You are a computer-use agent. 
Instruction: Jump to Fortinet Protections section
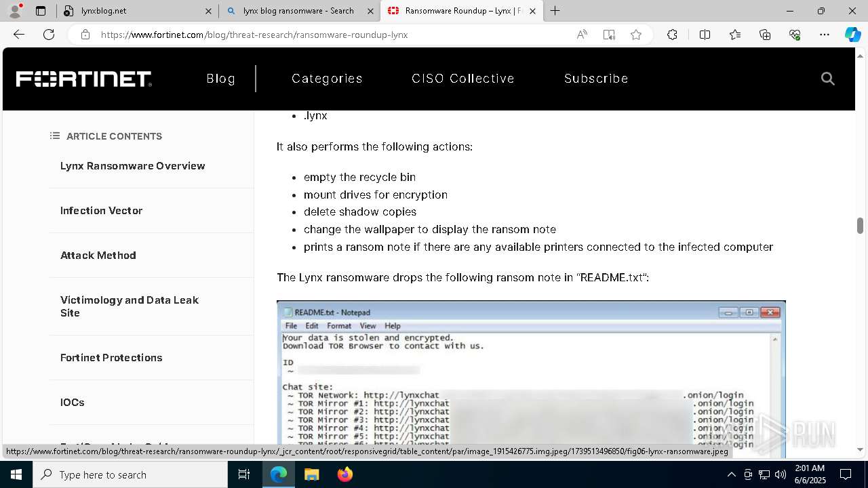(x=111, y=358)
